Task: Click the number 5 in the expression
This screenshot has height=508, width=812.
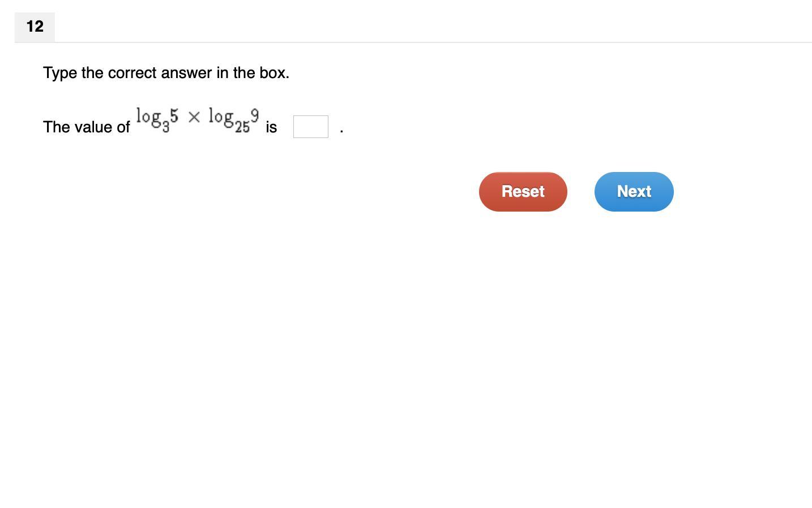Action: click(x=174, y=115)
